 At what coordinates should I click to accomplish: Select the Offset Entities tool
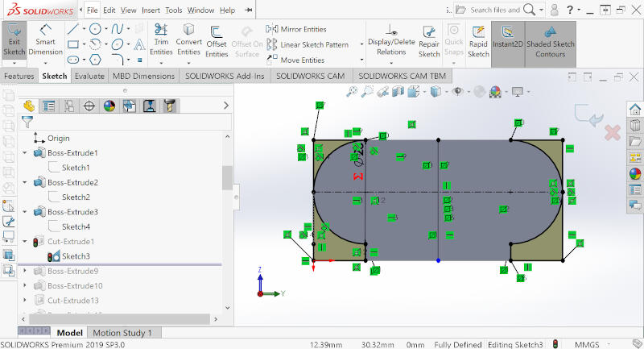(x=217, y=42)
